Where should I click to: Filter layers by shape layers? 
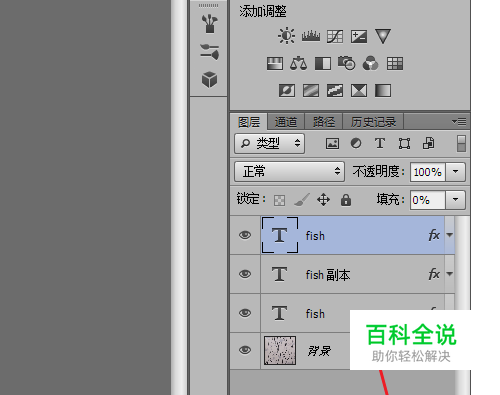pos(404,144)
